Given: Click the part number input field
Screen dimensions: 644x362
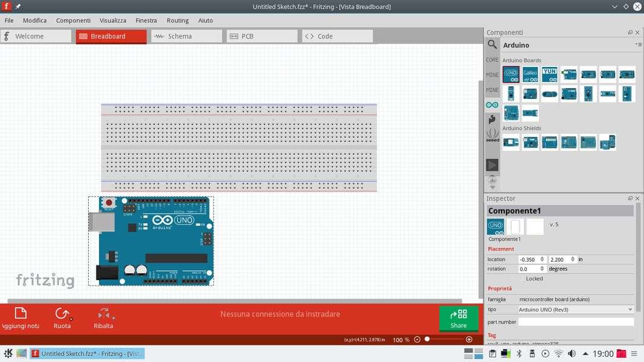Looking at the screenshot, I should point(576,322).
